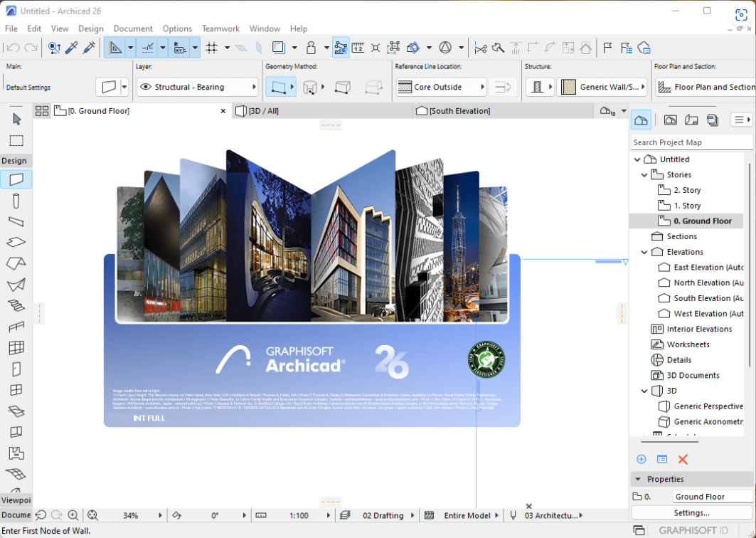This screenshot has height=538, width=756.
Task: Collapse the Stories tree node
Action: point(644,174)
